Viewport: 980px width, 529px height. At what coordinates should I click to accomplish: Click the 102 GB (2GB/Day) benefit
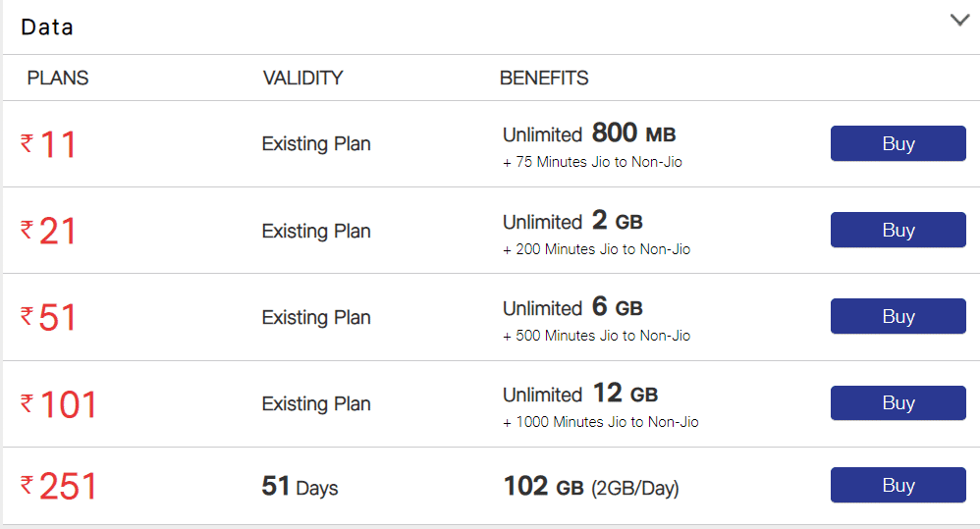(x=591, y=487)
